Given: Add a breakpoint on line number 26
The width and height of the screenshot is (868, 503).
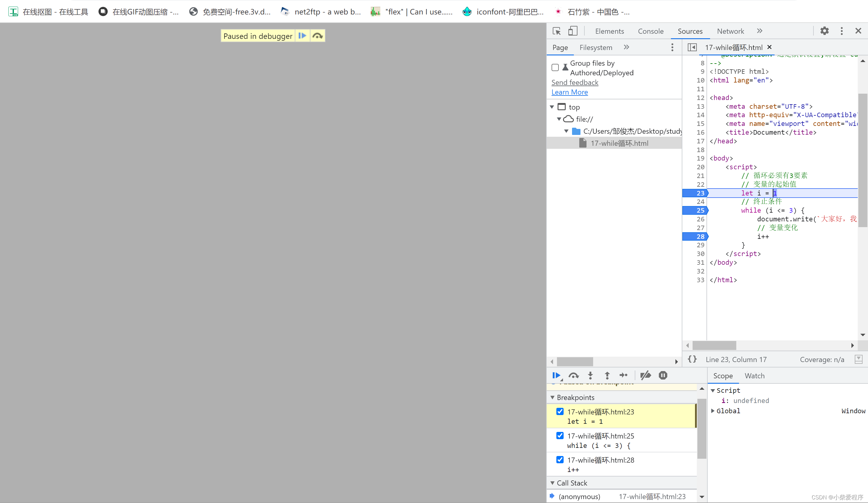Looking at the screenshot, I should click(x=700, y=219).
